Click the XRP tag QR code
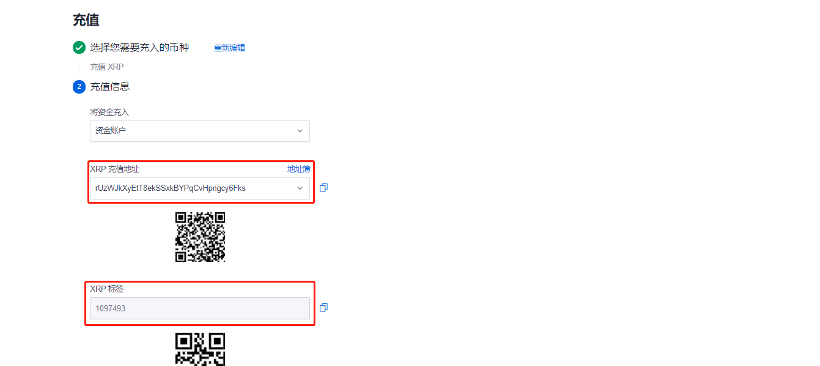The width and height of the screenshot is (820, 366). 200,349
